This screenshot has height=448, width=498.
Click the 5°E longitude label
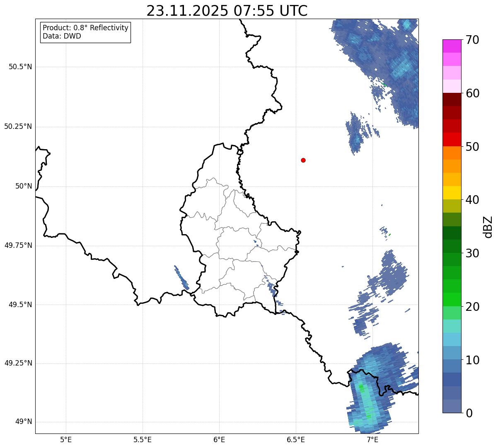click(66, 439)
